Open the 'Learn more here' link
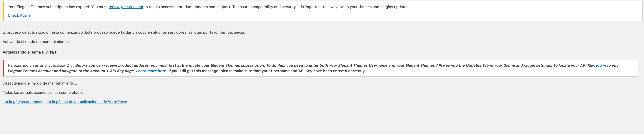The image size is (644, 134). click(x=151, y=71)
